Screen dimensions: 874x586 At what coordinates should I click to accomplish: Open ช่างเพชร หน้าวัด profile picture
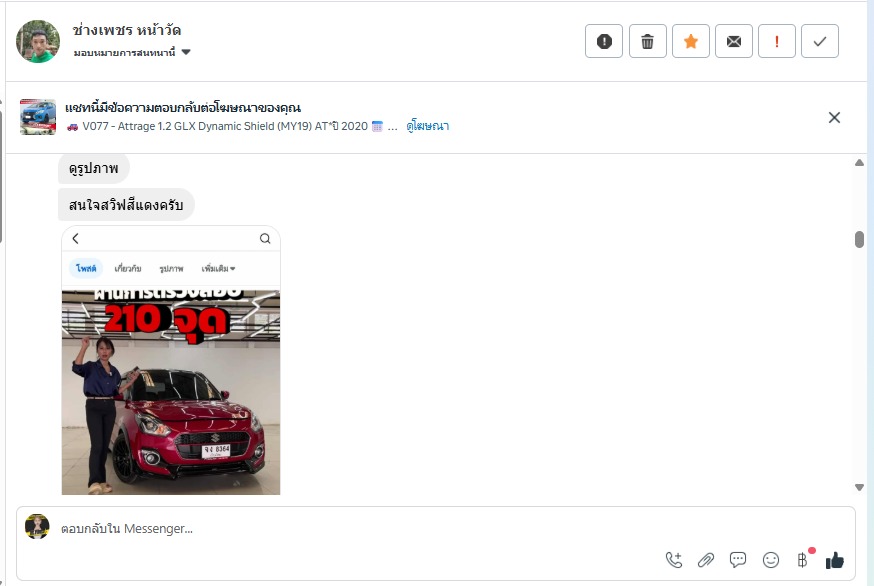38,42
